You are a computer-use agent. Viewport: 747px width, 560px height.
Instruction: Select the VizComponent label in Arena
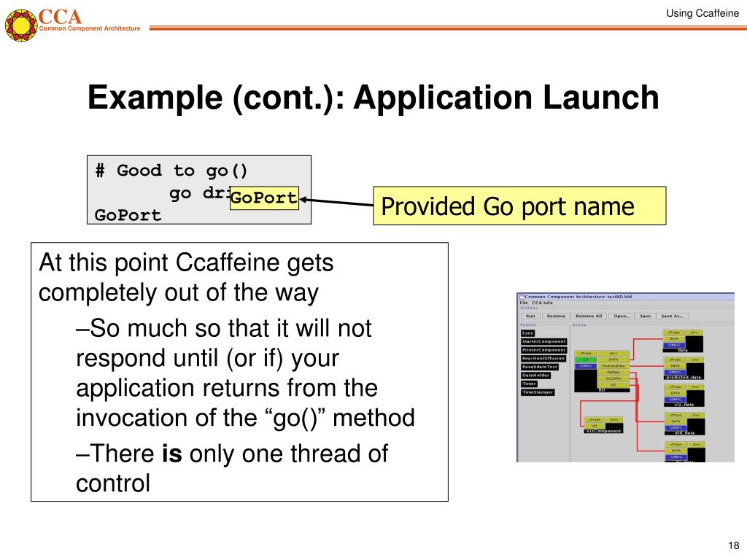coord(603,431)
